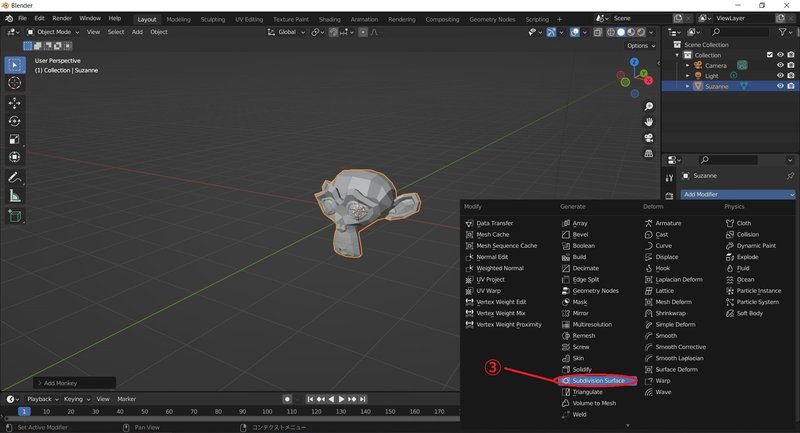800x433 pixels.
Task: Hide Camera in viewport via eye icon
Action: point(780,65)
